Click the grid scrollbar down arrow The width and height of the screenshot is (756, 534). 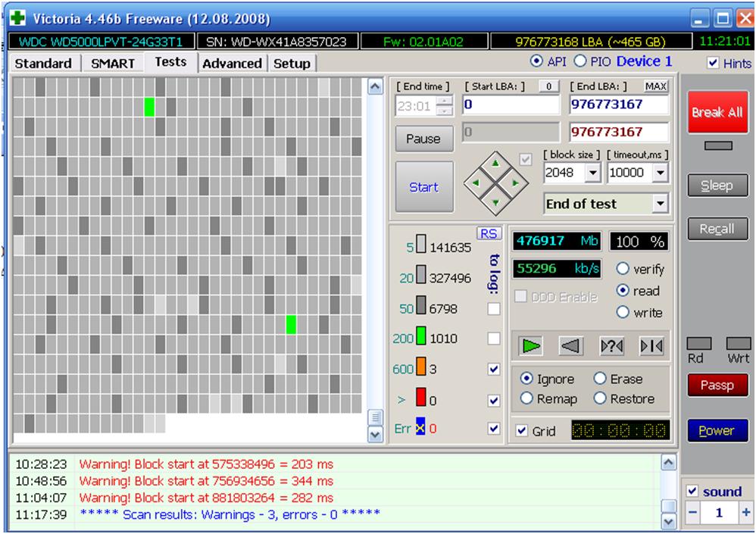[375, 434]
